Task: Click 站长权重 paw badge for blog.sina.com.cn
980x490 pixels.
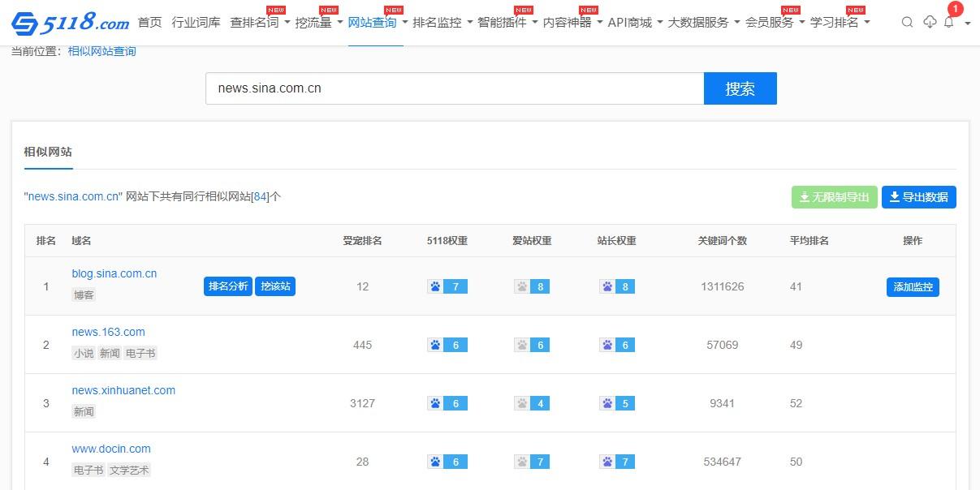Action: point(617,286)
